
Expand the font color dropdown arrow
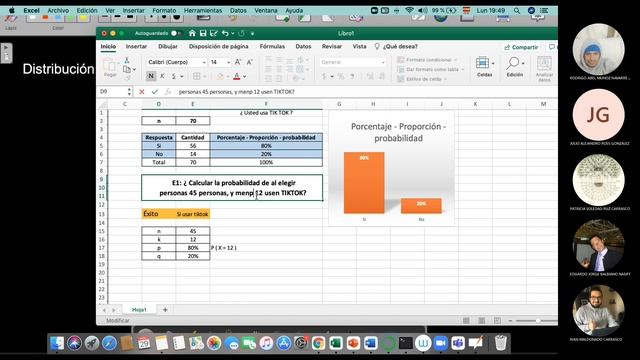point(245,76)
